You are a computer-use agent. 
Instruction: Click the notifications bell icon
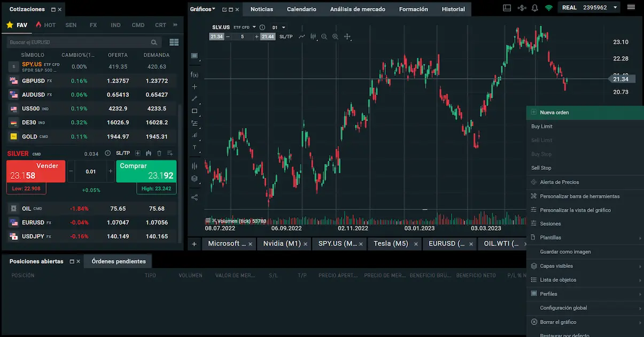[x=535, y=8]
